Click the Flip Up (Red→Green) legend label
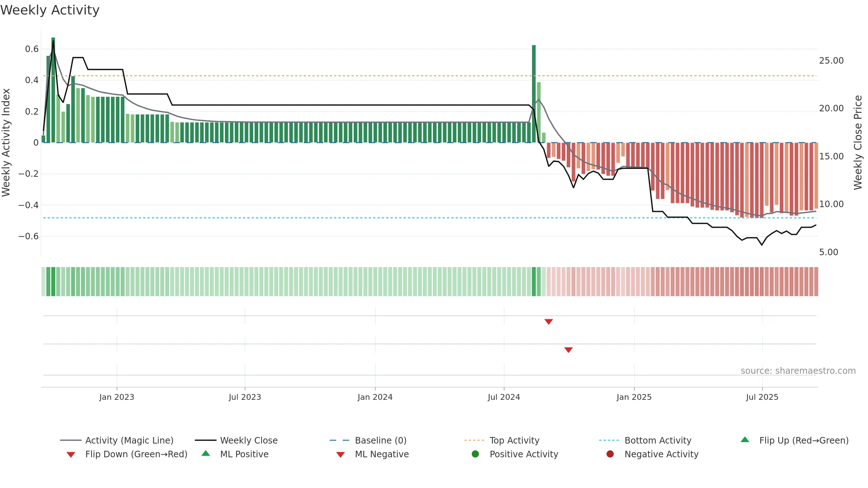Screen dimensions: 868x488 click(804, 440)
